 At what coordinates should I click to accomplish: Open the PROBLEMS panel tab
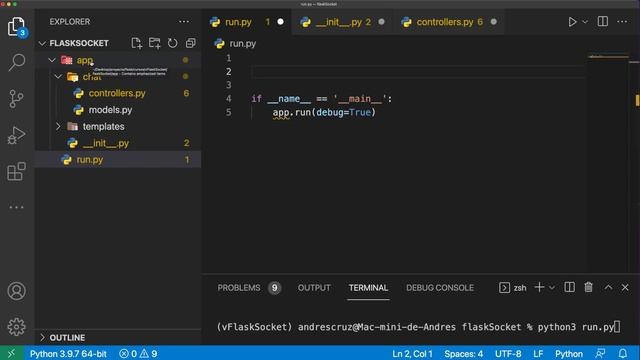[x=239, y=288]
